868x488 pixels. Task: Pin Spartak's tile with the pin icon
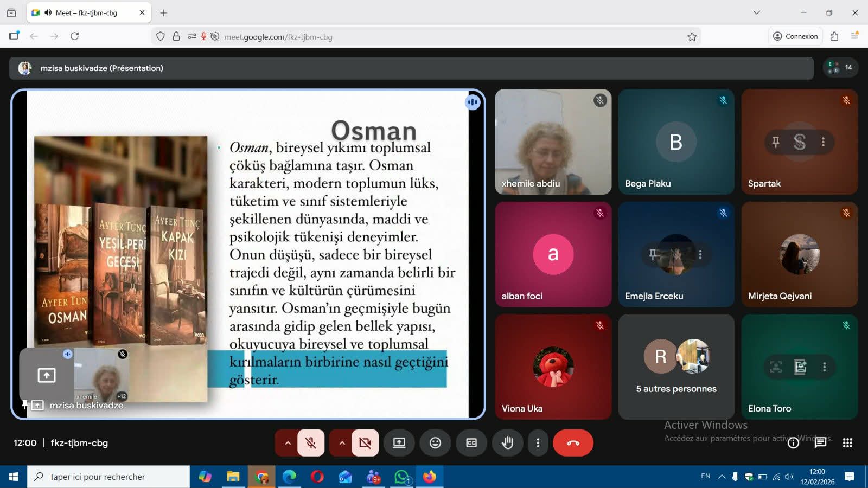coord(776,142)
